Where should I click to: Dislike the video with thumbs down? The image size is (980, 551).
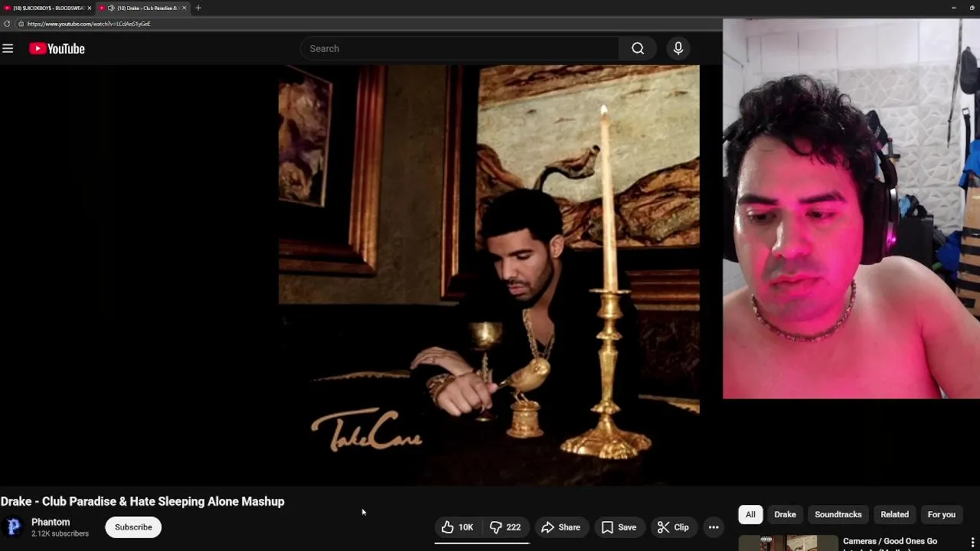tap(505, 527)
